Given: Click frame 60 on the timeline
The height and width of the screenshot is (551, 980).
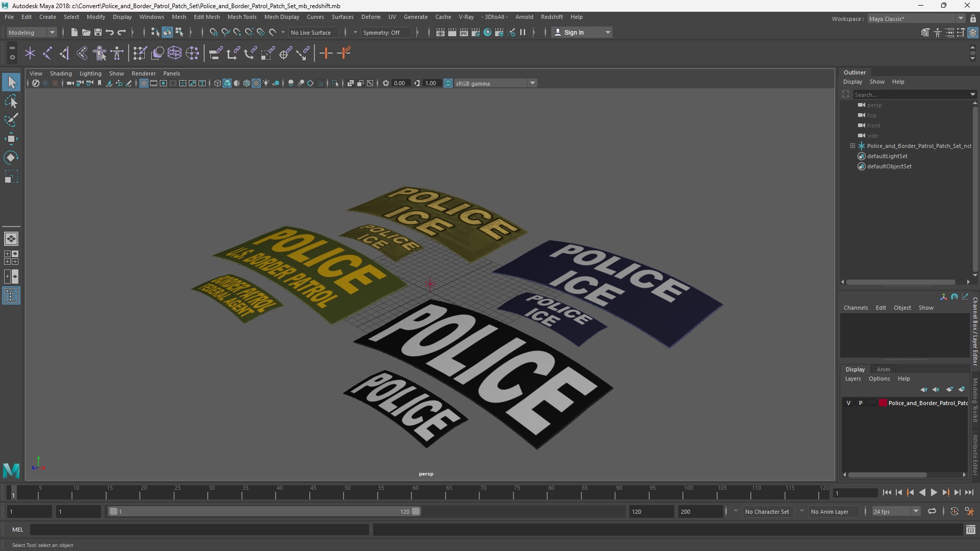Looking at the screenshot, I should 415,492.
